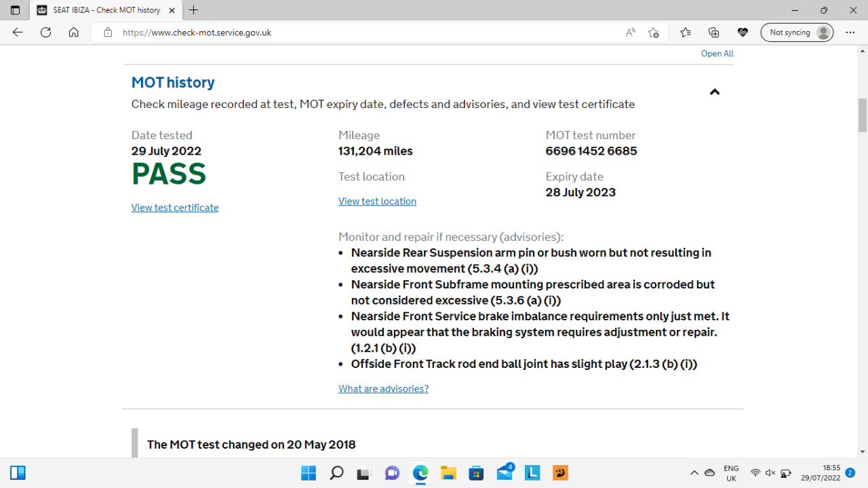Open View test certificate link

(175, 208)
